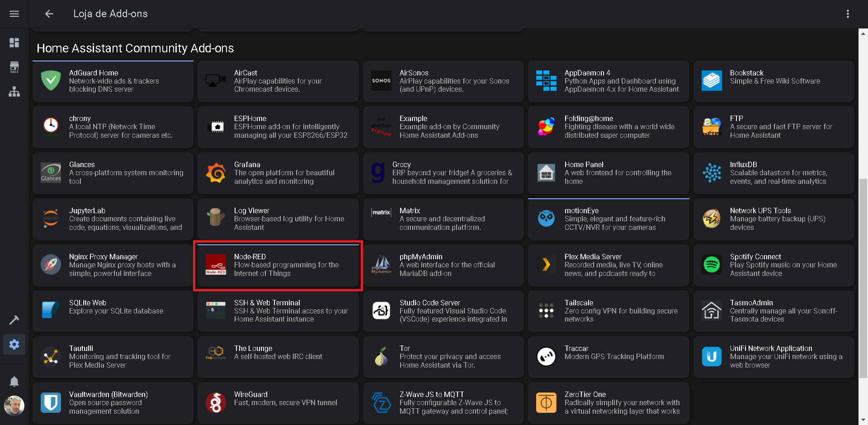Click the motionEye owl icon
This screenshot has width=868, height=425.
(546, 219)
